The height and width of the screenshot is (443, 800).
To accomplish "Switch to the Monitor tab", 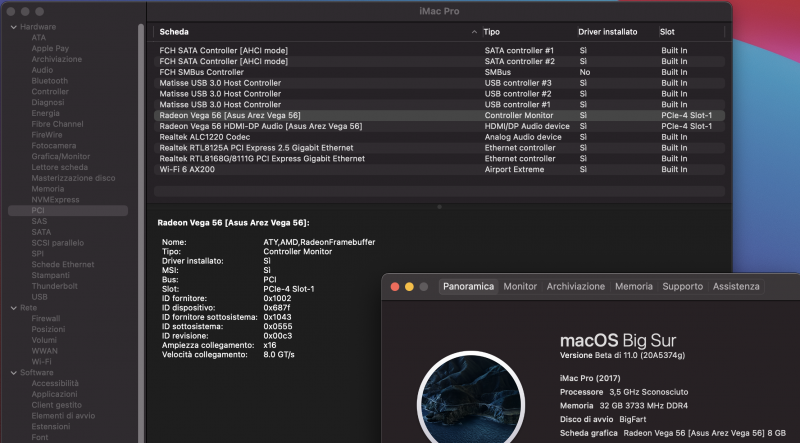I will pos(520,286).
